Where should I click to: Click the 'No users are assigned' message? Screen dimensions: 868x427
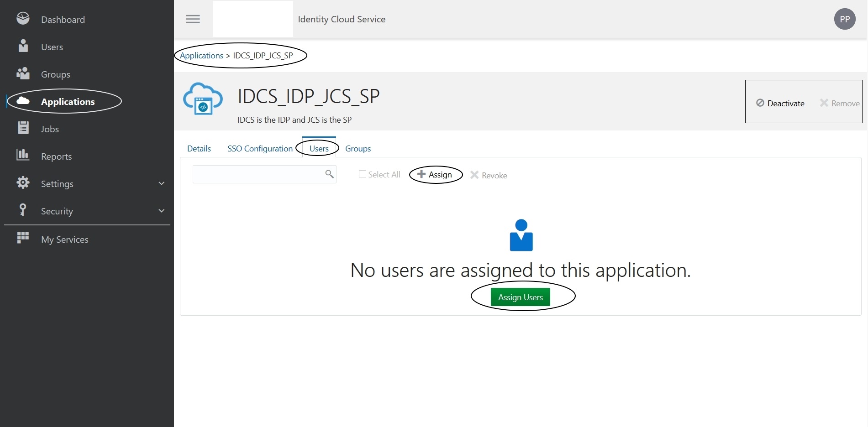pos(521,271)
